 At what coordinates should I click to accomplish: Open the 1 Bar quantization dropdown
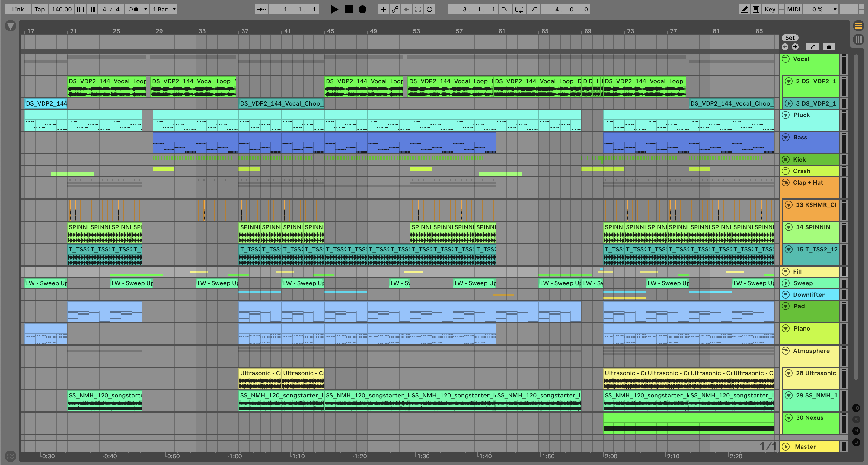[x=164, y=9]
